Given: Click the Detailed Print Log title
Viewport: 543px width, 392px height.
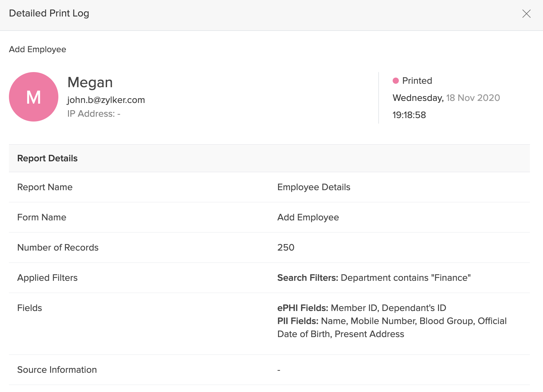Looking at the screenshot, I should tap(49, 13).
